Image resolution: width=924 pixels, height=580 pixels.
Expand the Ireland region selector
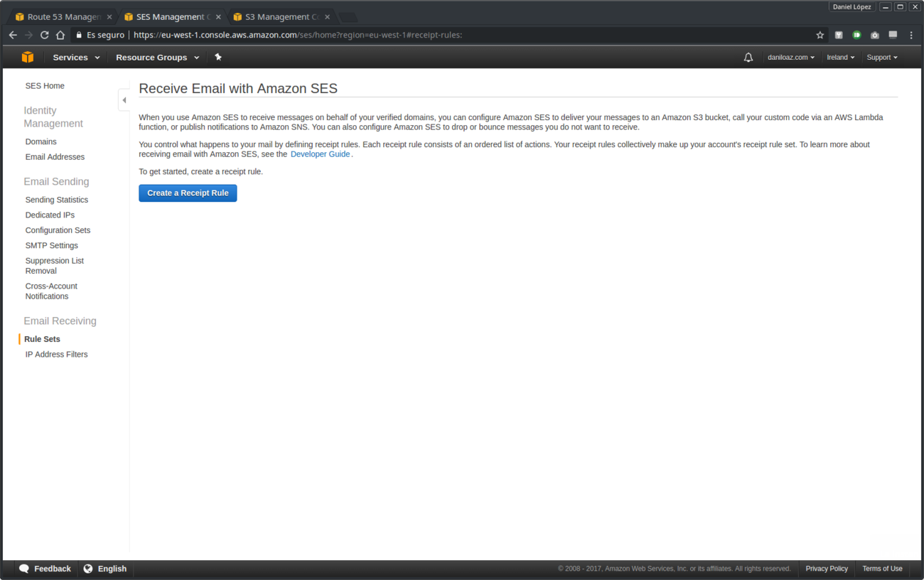point(840,57)
